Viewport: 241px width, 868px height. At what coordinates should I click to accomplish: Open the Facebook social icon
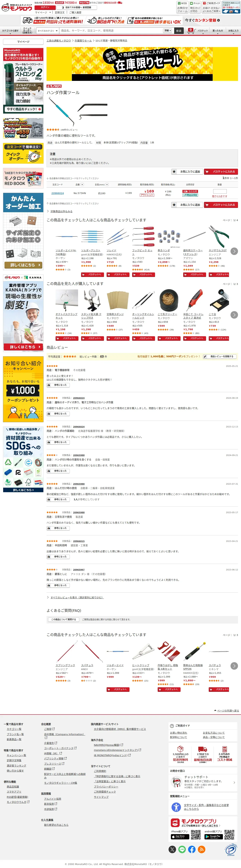pyautogui.click(x=192, y=849)
